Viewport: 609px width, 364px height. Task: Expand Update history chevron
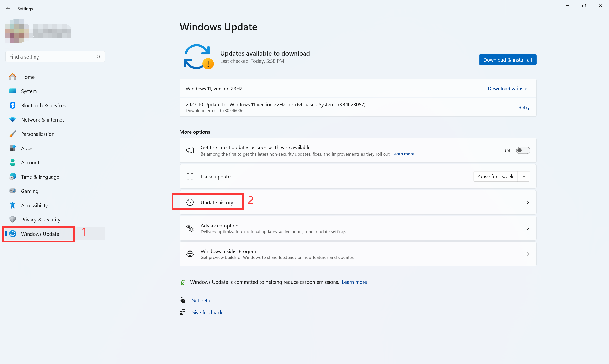click(528, 202)
